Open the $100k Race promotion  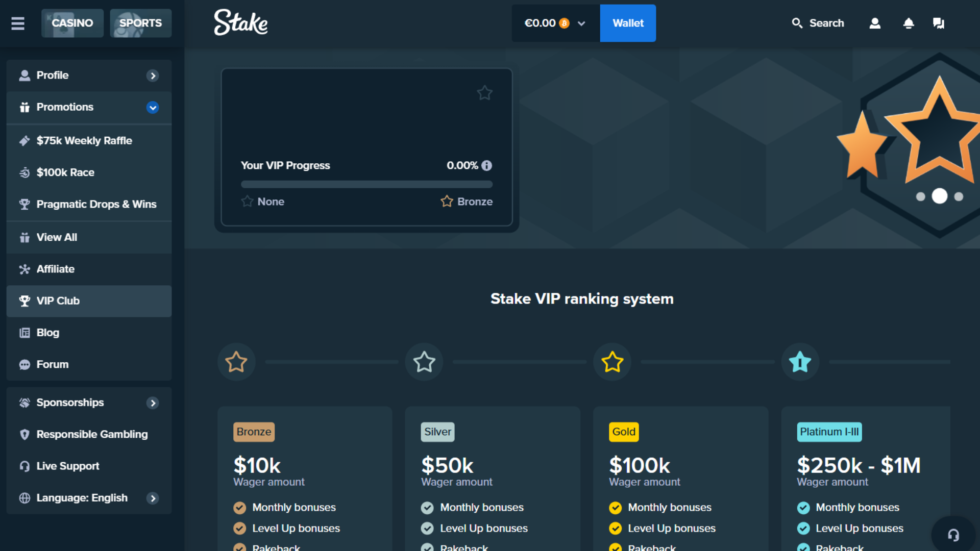pos(89,172)
